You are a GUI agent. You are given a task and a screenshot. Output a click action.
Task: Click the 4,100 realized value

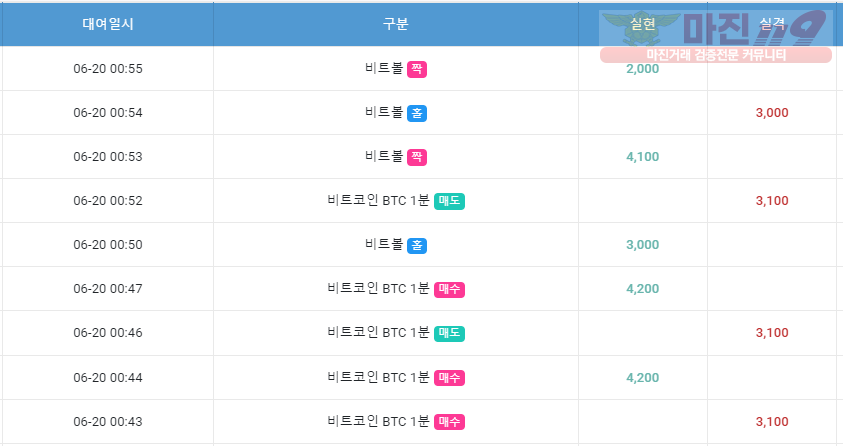[642, 157]
